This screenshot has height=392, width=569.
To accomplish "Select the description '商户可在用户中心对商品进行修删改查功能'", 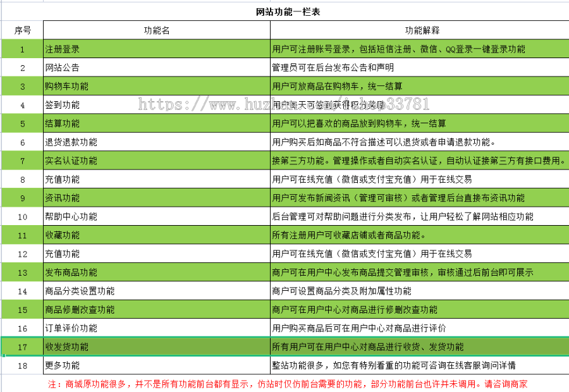I will pos(420,310).
